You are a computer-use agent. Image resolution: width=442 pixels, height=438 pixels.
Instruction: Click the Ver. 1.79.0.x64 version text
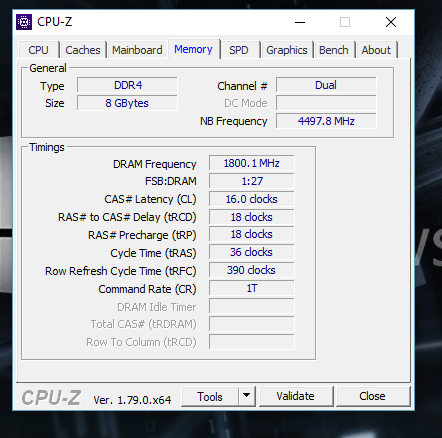pos(132,400)
